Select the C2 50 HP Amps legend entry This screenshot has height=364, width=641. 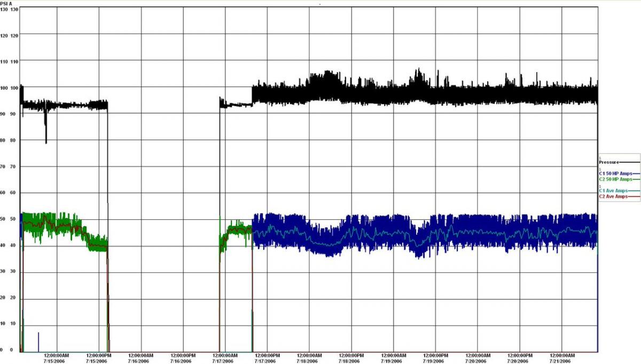(x=619, y=179)
